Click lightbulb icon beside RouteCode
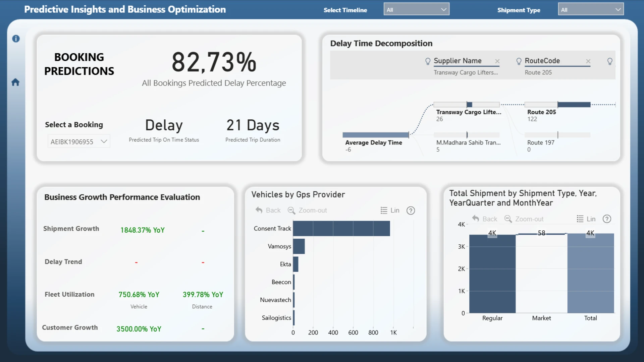The height and width of the screenshot is (362, 644). pyautogui.click(x=519, y=61)
